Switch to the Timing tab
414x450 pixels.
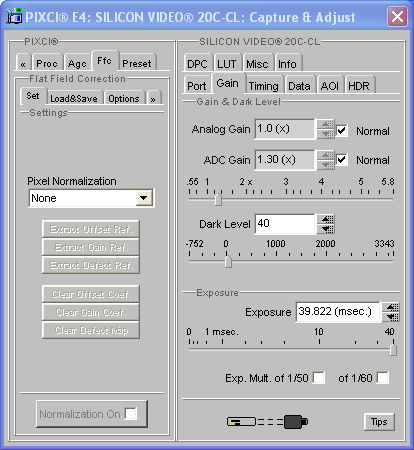click(x=263, y=86)
